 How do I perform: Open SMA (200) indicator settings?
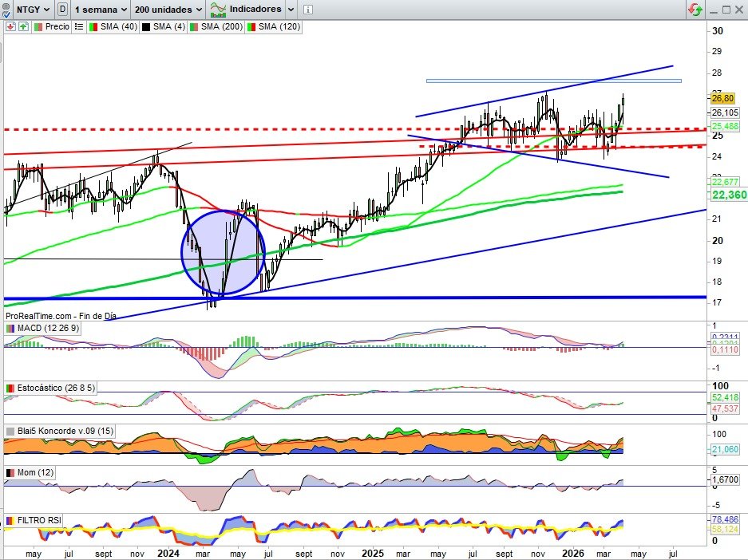pos(216,26)
